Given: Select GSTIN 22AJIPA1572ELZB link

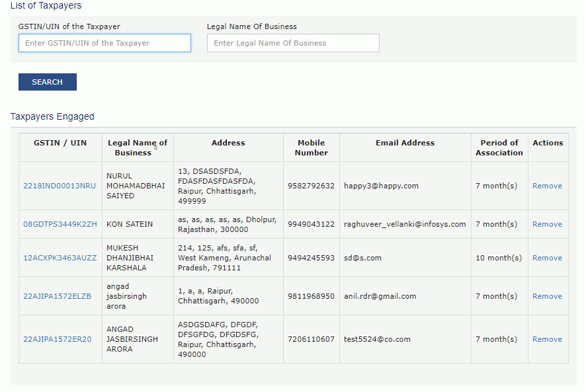Looking at the screenshot, I should pos(58,296).
